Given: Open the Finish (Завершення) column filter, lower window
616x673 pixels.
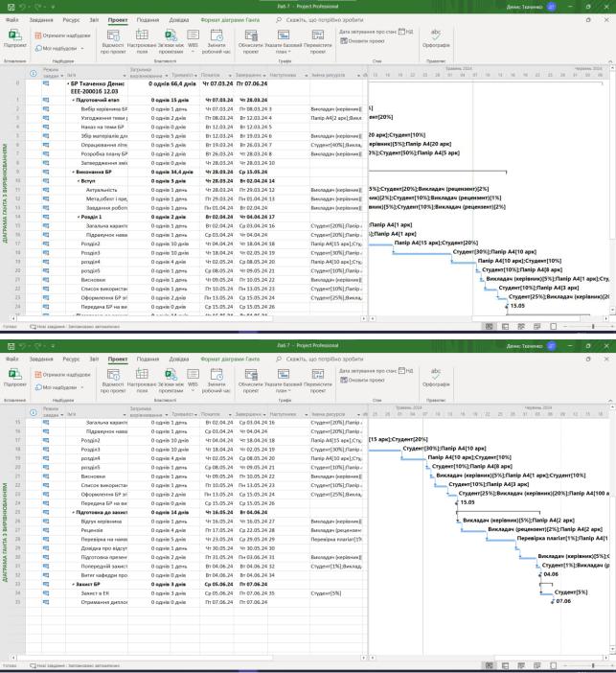Looking at the screenshot, I should [x=264, y=414].
